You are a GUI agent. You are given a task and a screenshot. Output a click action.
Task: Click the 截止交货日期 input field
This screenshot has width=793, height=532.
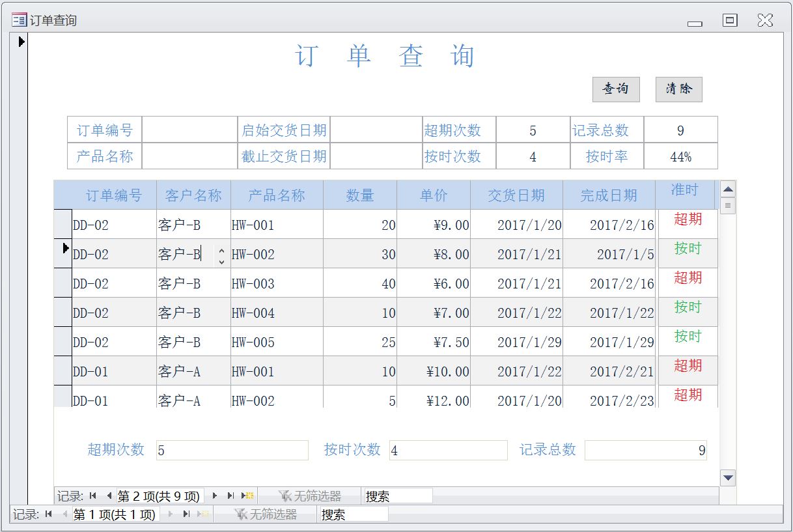pyautogui.click(x=376, y=156)
